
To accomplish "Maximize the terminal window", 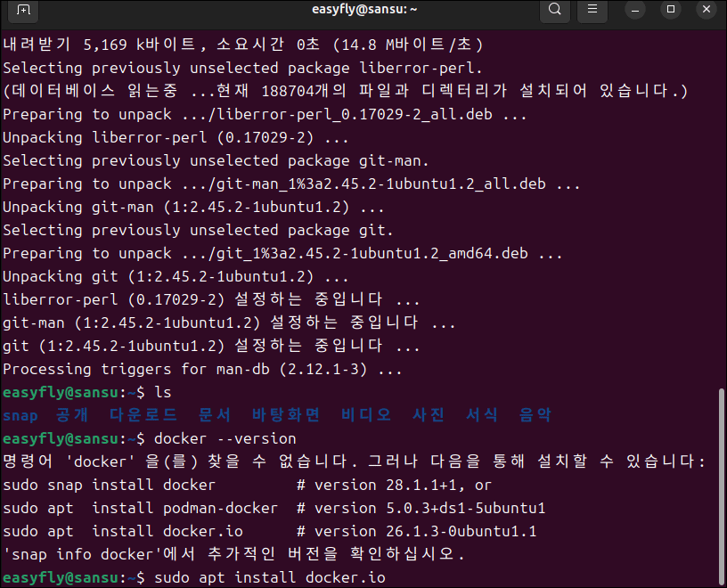I will pos(671,9).
